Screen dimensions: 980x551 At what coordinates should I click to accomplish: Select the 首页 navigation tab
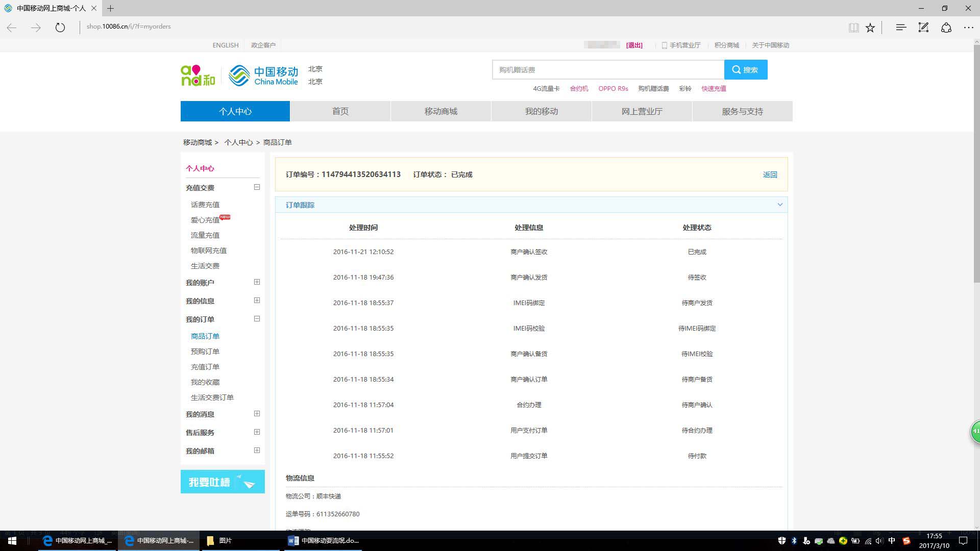(340, 111)
